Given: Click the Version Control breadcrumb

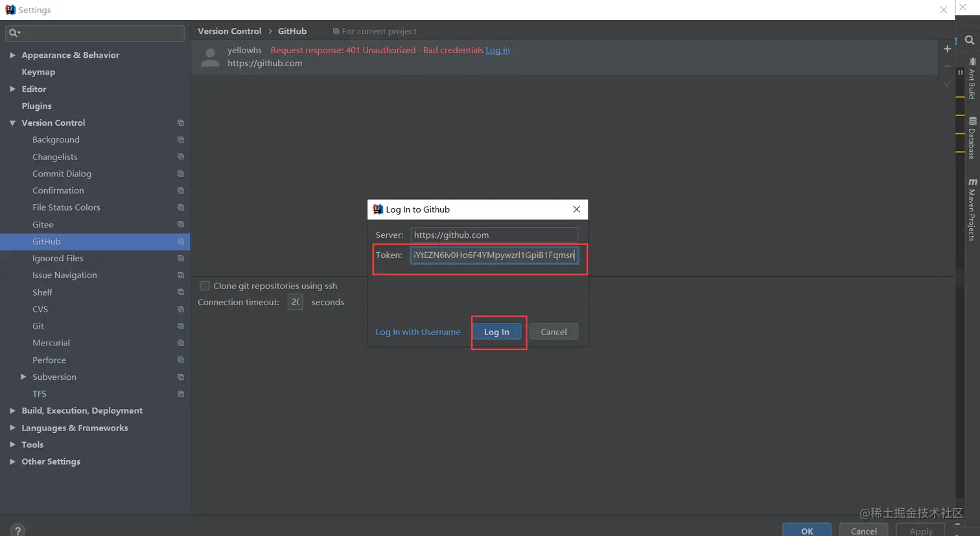Looking at the screenshot, I should coord(229,31).
